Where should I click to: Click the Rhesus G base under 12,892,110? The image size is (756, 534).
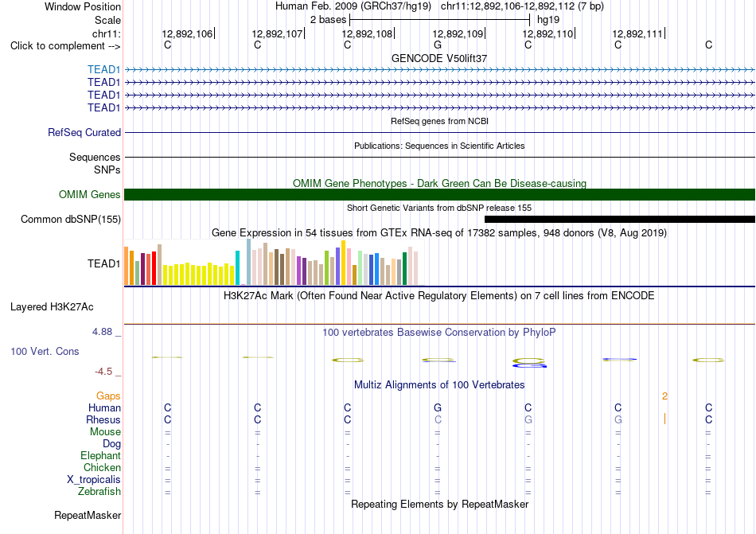point(528,419)
